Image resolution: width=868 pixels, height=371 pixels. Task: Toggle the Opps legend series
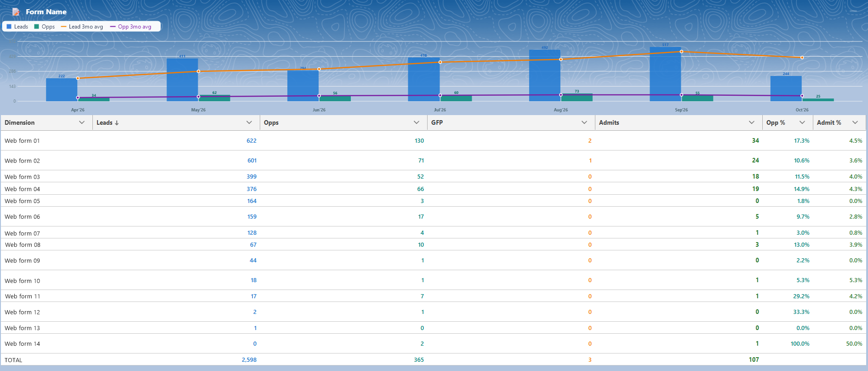coord(45,27)
